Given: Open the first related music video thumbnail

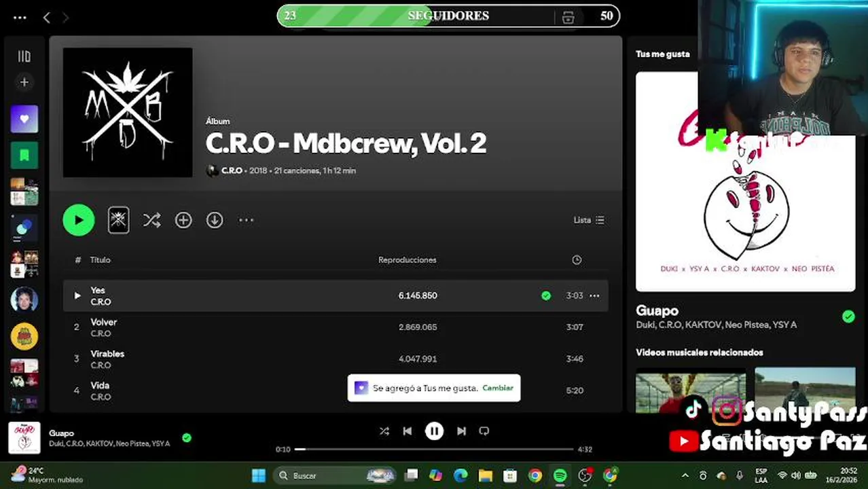Looking at the screenshot, I should tap(691, 391).
